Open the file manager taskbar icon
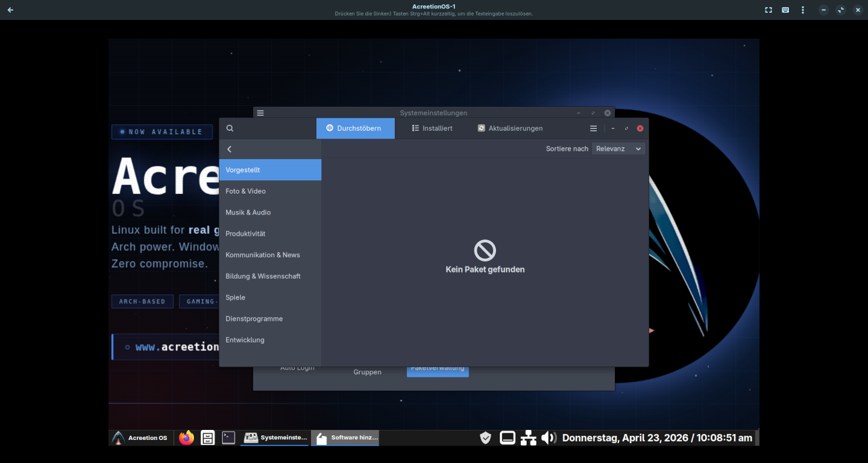 tap(208, 438)
